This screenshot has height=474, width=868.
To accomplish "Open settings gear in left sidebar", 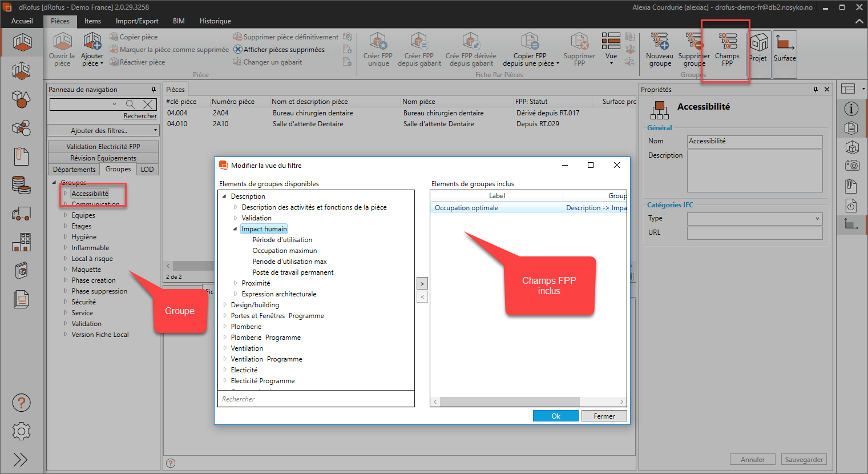I will point(21,431).
